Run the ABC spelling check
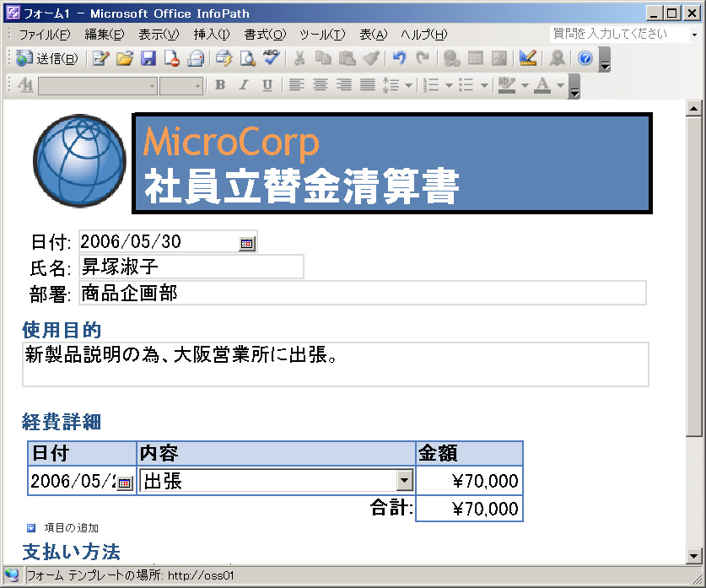This screenshot has width=706, height=588. [x=271, y=58]
